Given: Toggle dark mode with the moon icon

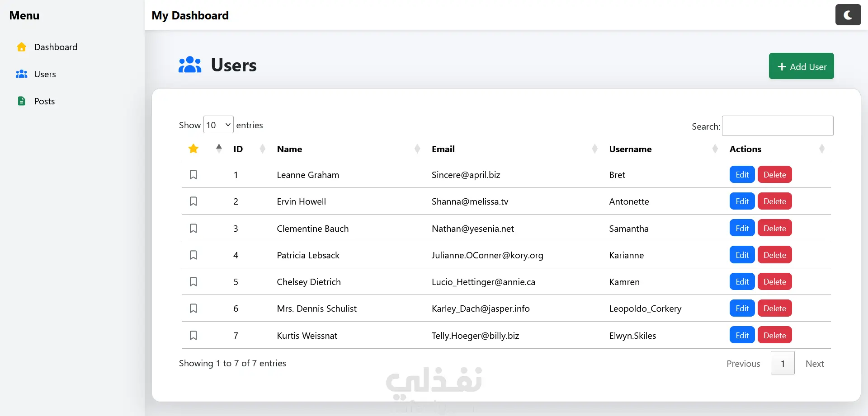Looking at the screenshot, I should coord(848,15).
